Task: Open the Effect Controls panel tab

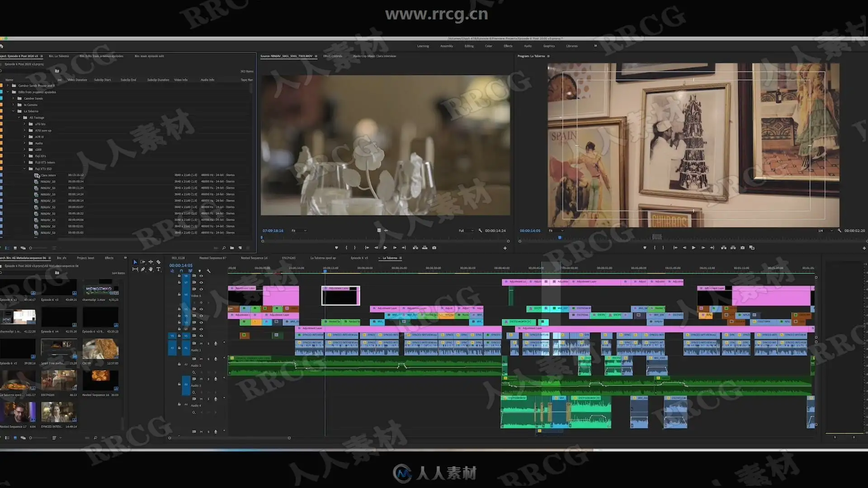Action: tap(333, 56)
